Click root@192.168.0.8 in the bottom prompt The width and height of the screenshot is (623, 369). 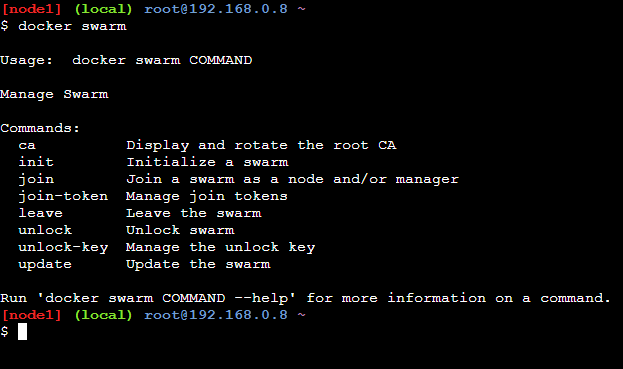216,315
